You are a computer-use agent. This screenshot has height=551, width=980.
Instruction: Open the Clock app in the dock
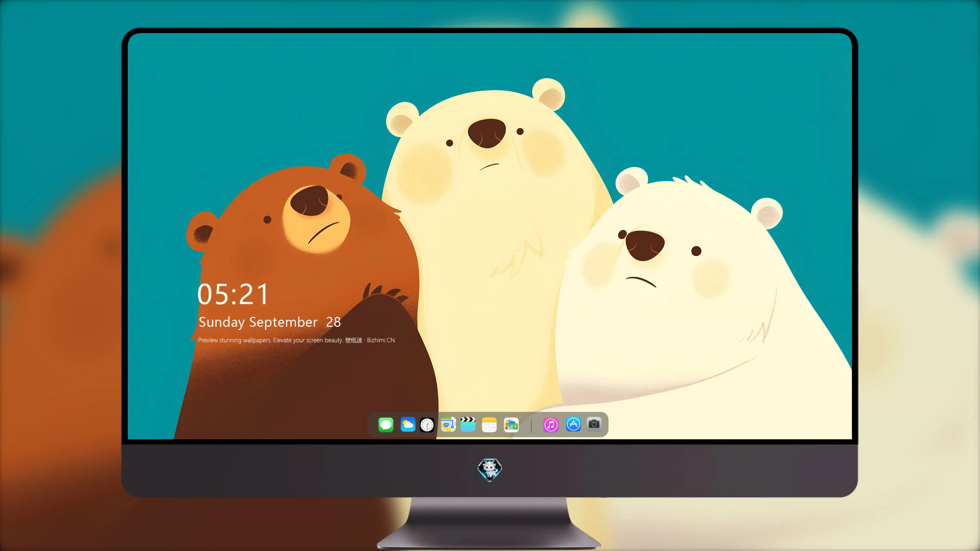tap(427, 425)
